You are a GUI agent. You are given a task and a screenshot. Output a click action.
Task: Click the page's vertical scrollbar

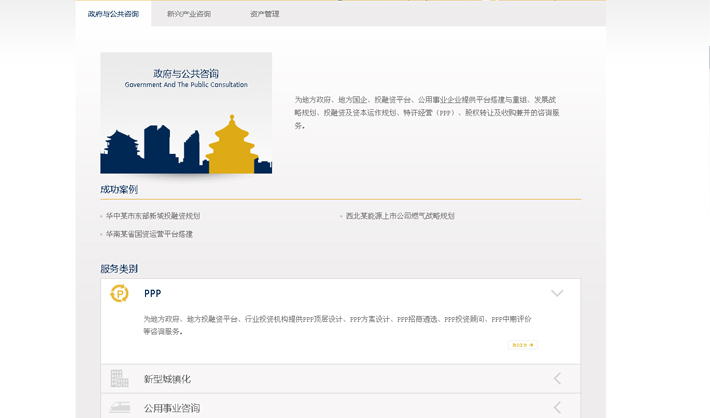[709, 57]
